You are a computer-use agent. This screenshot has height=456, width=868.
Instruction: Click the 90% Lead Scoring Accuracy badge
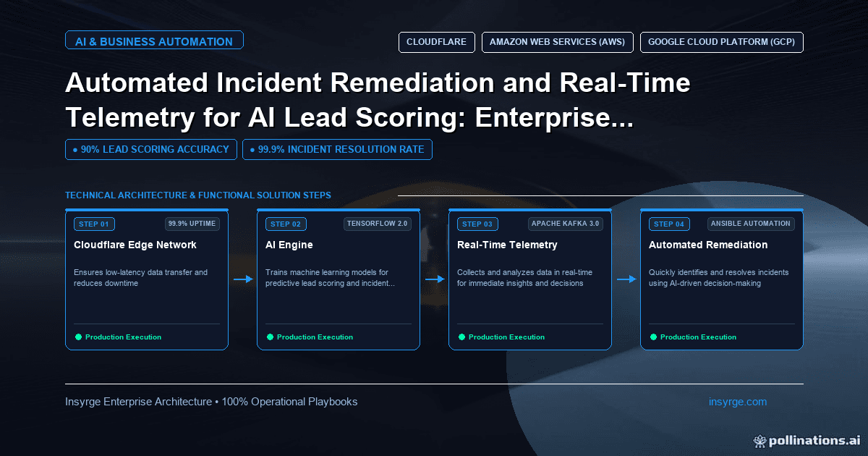tap(151, 150)
